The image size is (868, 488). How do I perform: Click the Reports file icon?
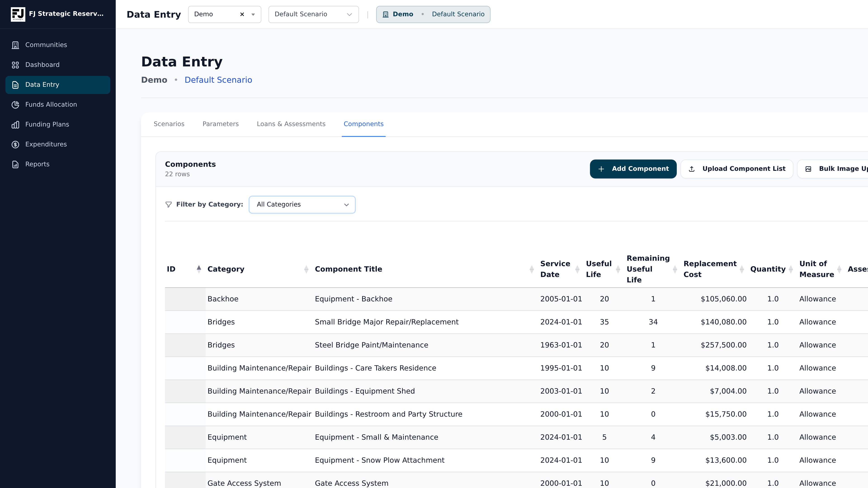(16, 164)
